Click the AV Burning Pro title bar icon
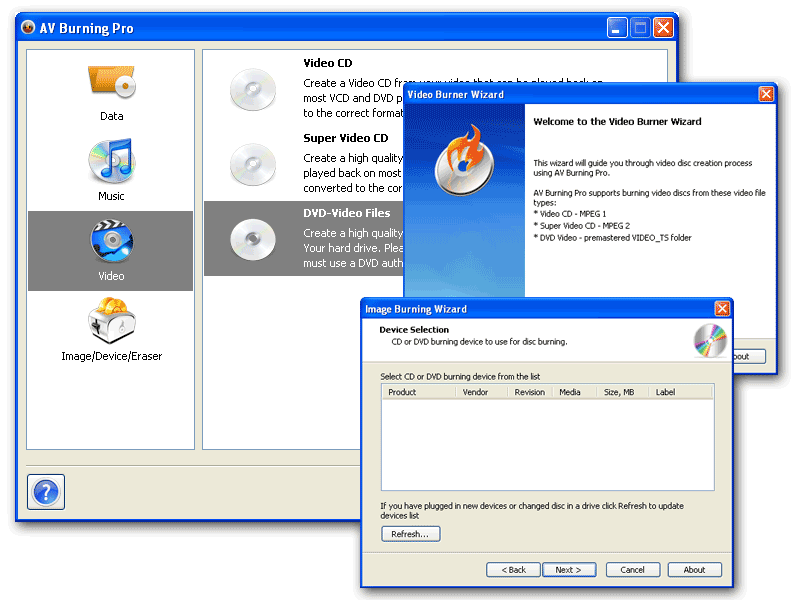Image resolution: width=800 pixels, height=600 pixels. tap(28, 27)
